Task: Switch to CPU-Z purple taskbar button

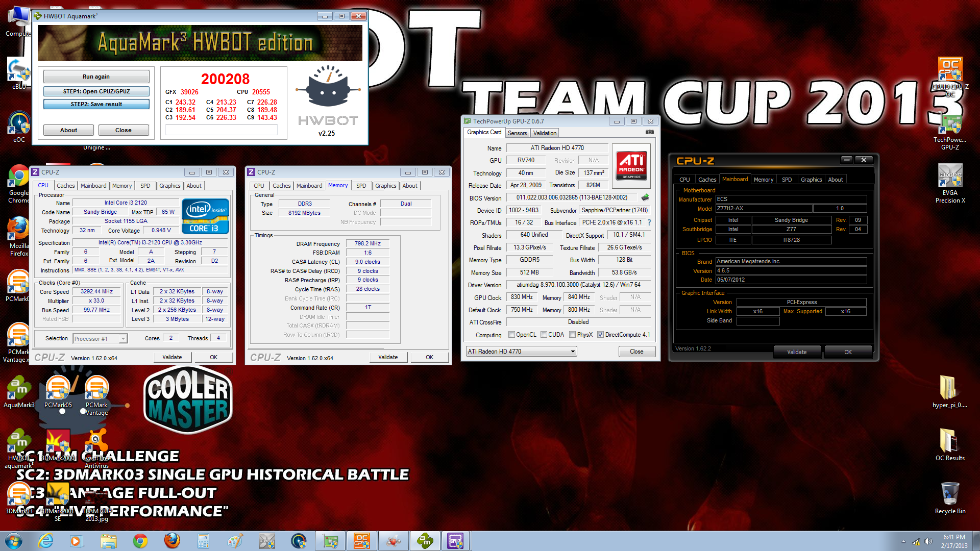Action: click(455, 541)
